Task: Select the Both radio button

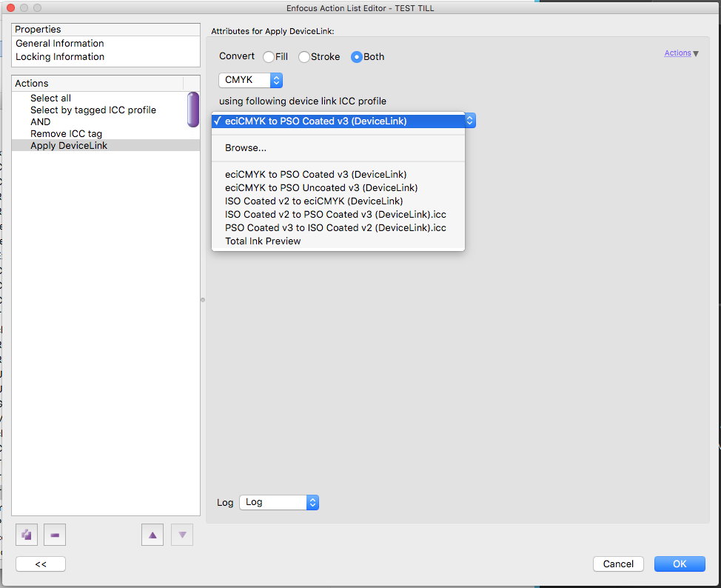Action: 356,57
